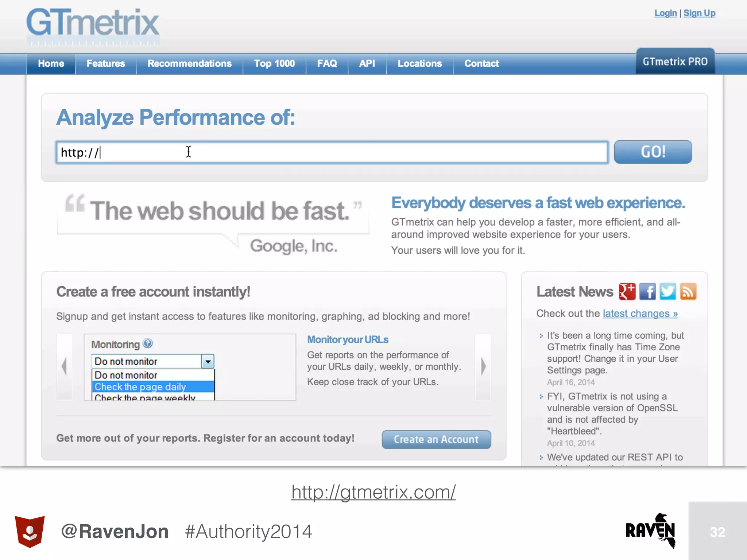Open the FAQ nav tab

[x=327, y=63]
